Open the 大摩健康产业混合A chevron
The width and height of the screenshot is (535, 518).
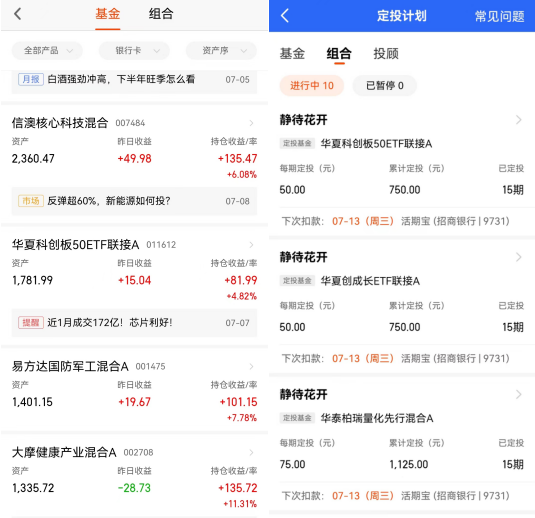point(251,452)
